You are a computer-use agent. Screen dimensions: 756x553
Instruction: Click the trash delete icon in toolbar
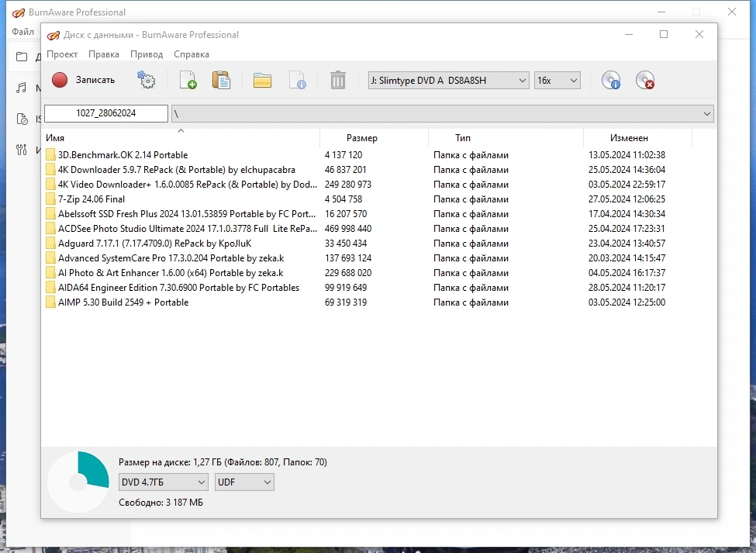tap(338, 80)
